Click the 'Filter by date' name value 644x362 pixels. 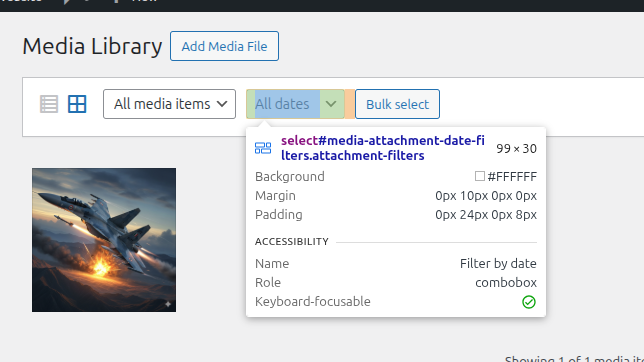(x=498, y=263)
